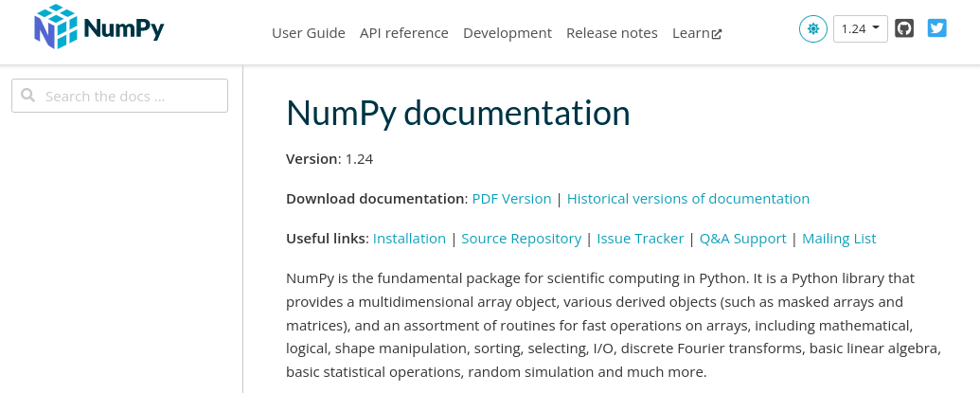Viewport: 980px width, 393px height.
Task: Go to API reference section
Action: pyautogui.click(x=403, y=33)
